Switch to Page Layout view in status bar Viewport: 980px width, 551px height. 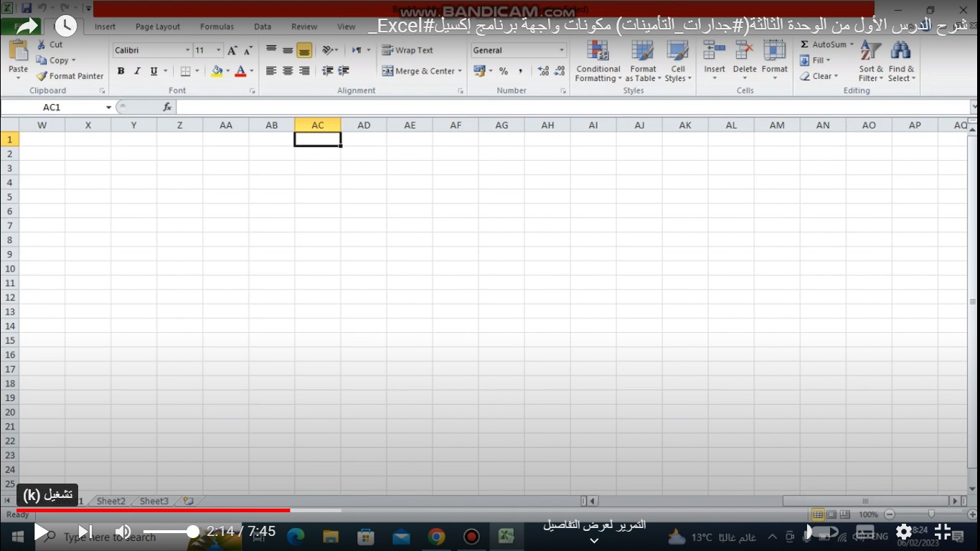(831, 514)
